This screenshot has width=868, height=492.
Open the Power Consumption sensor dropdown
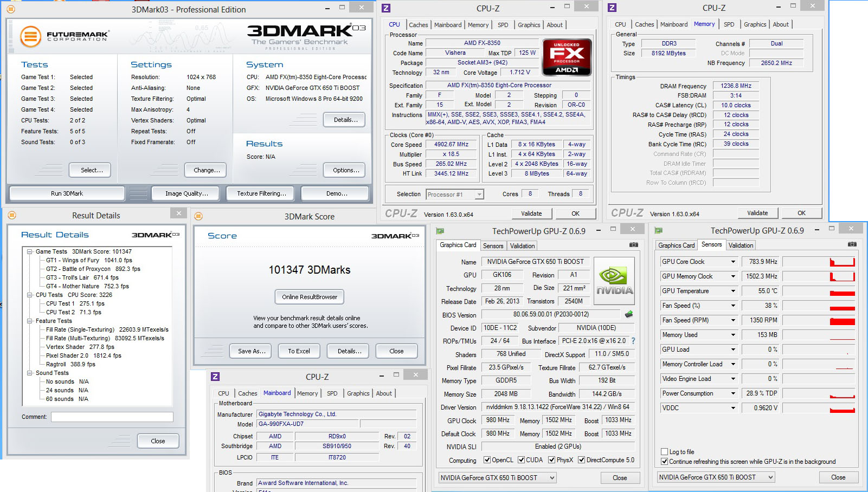pos(733,393)
